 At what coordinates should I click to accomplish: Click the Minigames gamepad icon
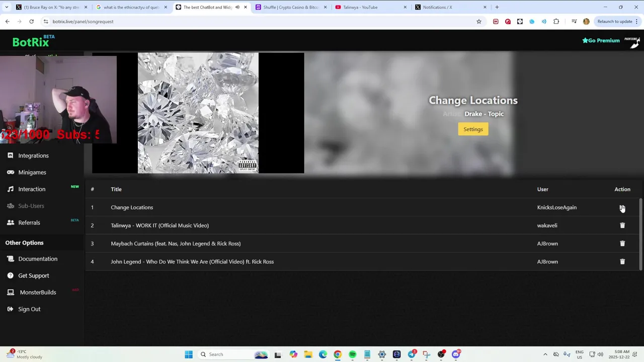(10, 172)
